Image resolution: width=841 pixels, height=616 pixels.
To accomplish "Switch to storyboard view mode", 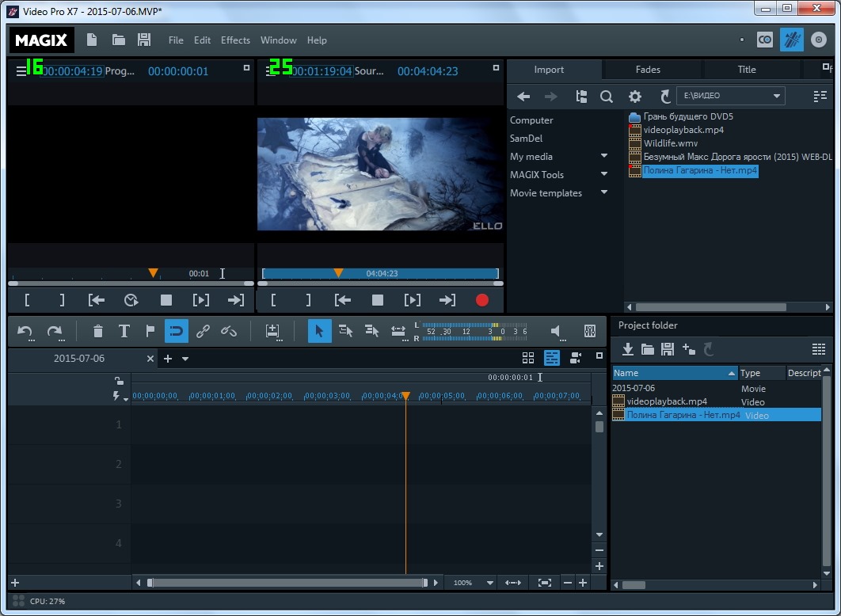I will tap(528, 358).
